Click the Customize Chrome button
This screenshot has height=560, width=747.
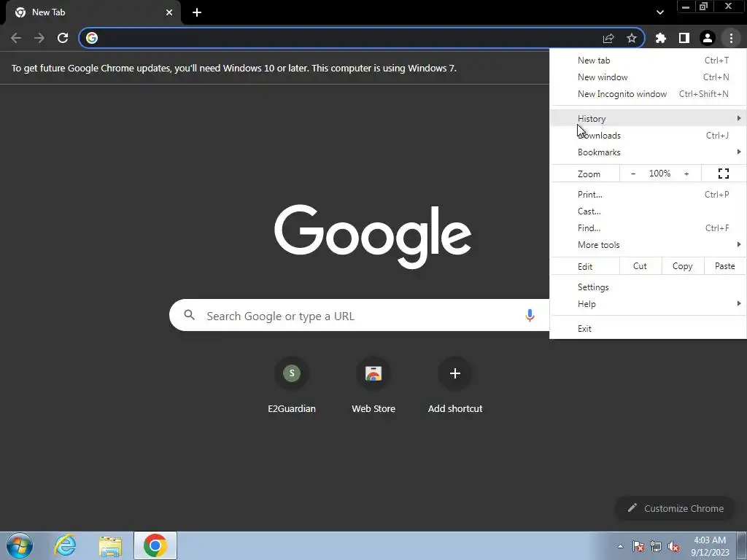pos(676,508)
